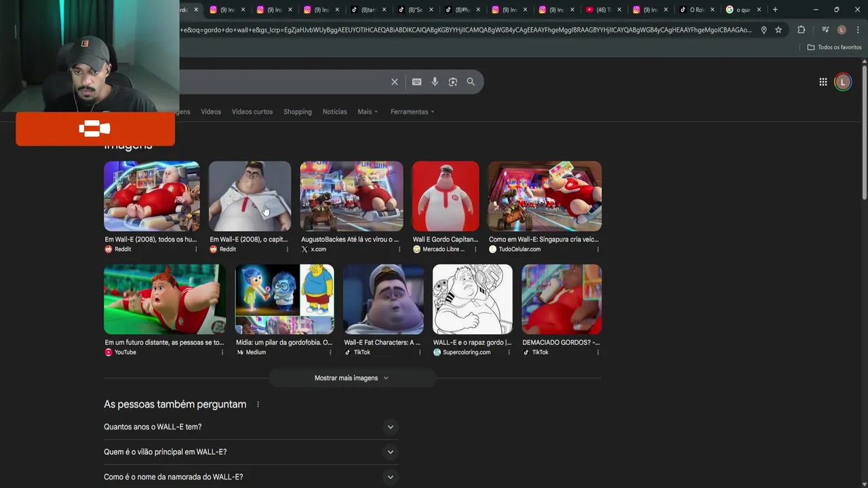Open Mídia um pilar da gordofobia link
Screen dimensions: 868x488
click(284, 342)
